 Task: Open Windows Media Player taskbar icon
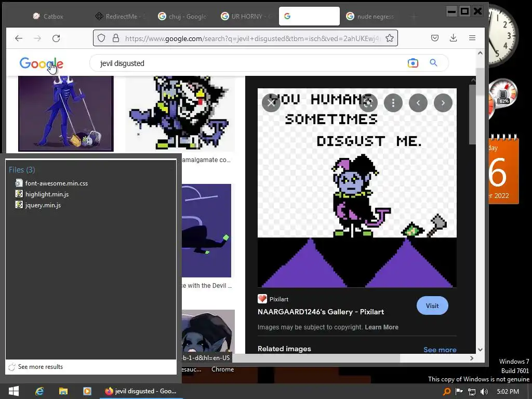(x=87, y=391)
